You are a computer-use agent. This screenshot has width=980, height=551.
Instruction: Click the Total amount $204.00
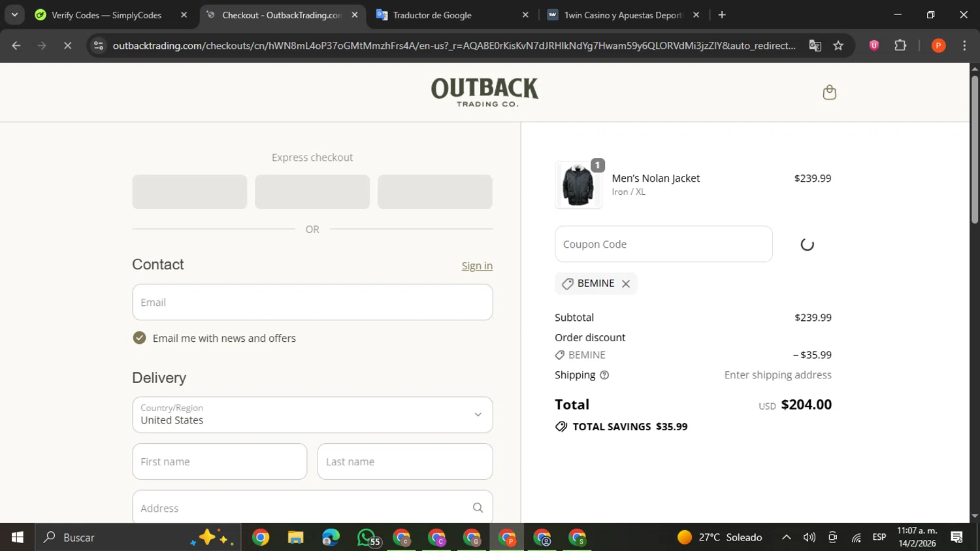point(806,405)
